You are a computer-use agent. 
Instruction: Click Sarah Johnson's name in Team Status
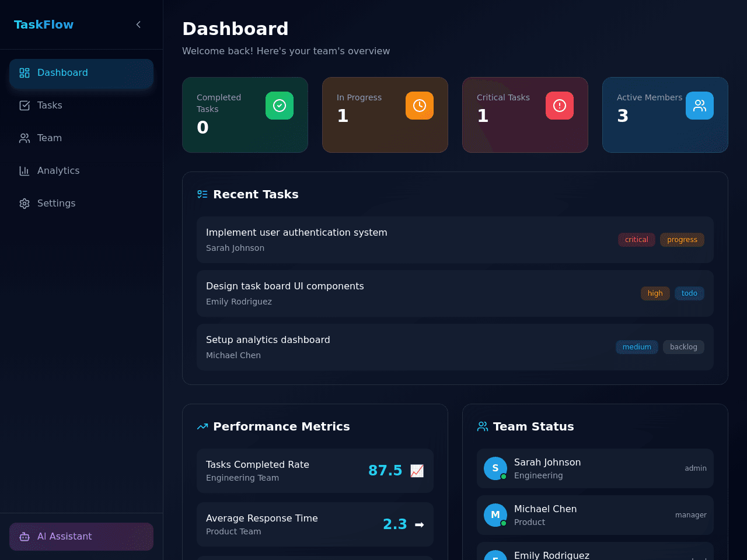coord(547,463)
